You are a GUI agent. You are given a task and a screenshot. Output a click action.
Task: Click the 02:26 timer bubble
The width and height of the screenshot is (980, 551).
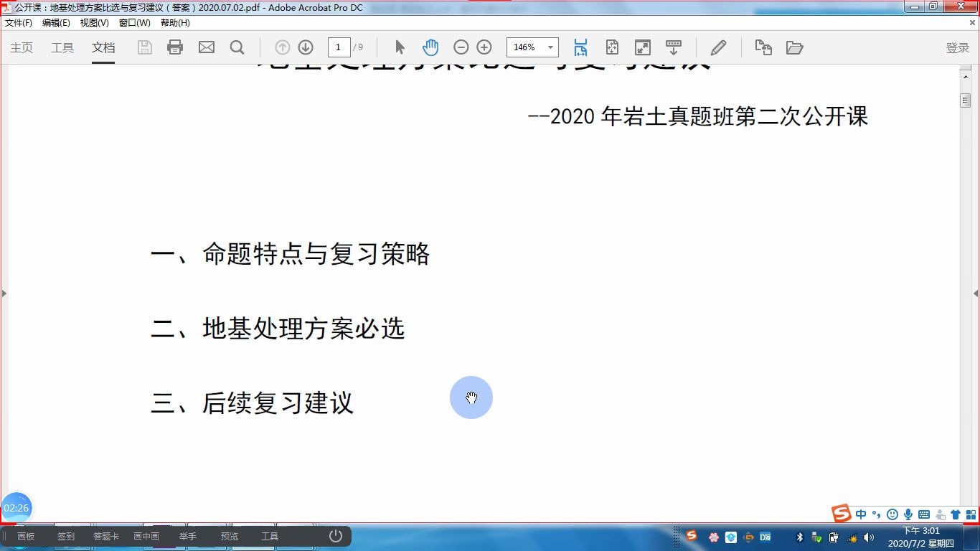(x=17, y=508)
